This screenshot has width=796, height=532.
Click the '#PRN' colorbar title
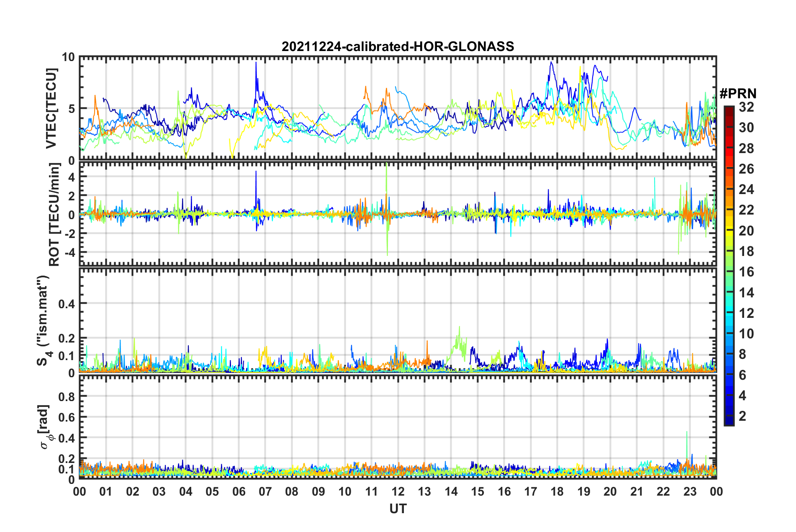click(738, 93)
